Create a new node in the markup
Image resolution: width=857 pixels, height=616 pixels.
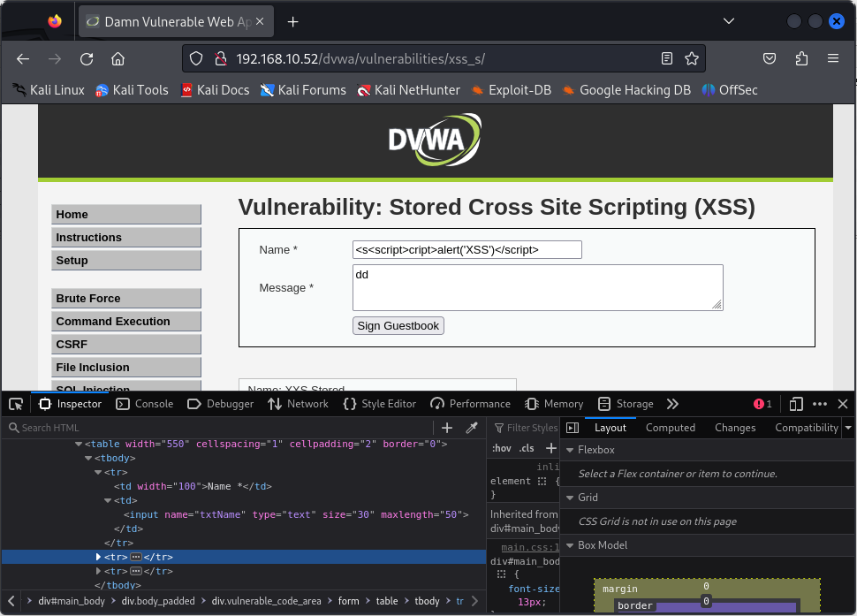(x=446, y=428)
